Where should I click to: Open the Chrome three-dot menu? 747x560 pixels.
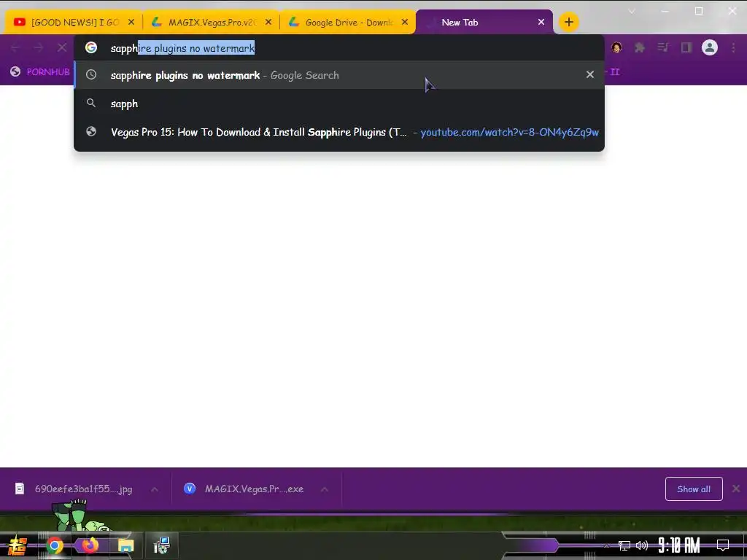pyautogui.click(x=733, y=47)
